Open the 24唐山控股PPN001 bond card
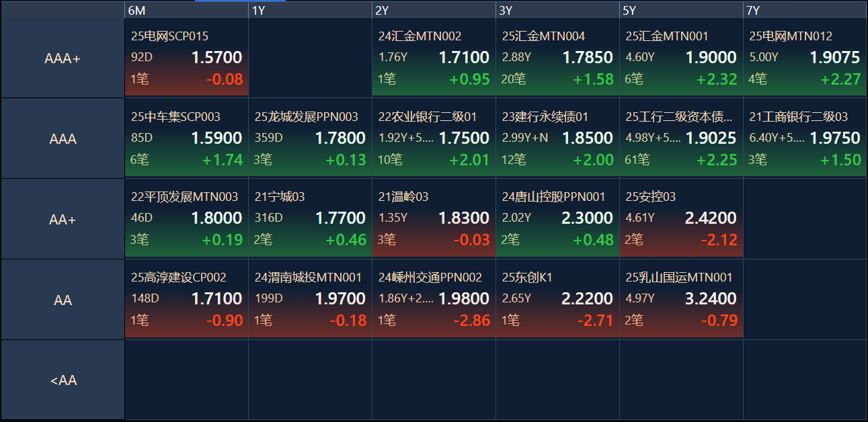This screenshot has height=422, width=868. pos(557,218)
